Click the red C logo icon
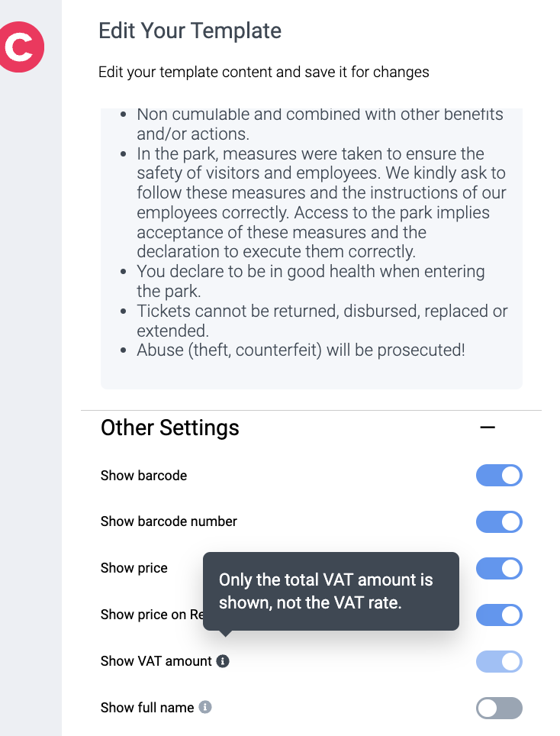Image resolution: width=560 pixels, height=736 pixels. pos(21,47)
